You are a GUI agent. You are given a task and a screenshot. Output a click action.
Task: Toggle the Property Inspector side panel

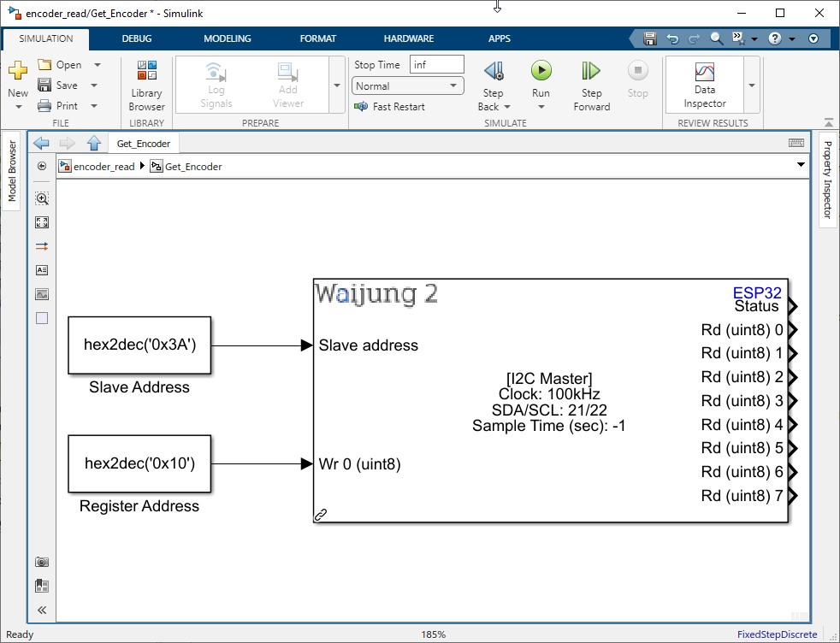coord(827,180)
